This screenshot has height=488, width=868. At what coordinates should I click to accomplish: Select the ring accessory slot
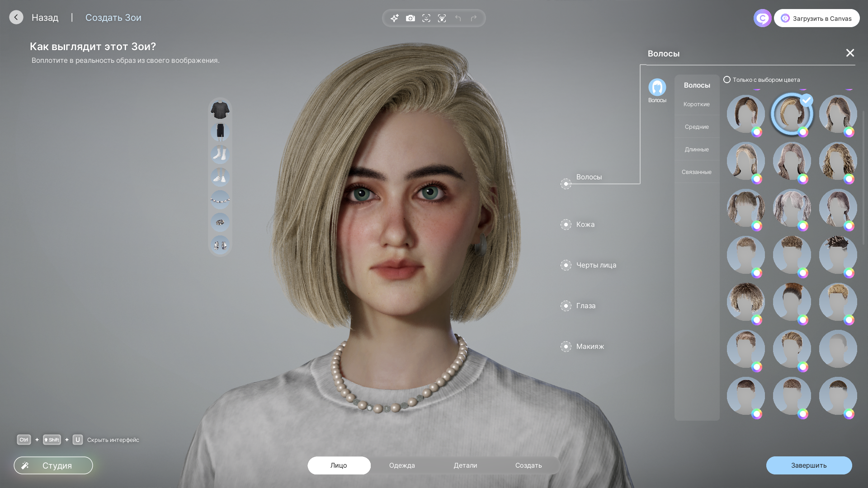coord(220,222)
